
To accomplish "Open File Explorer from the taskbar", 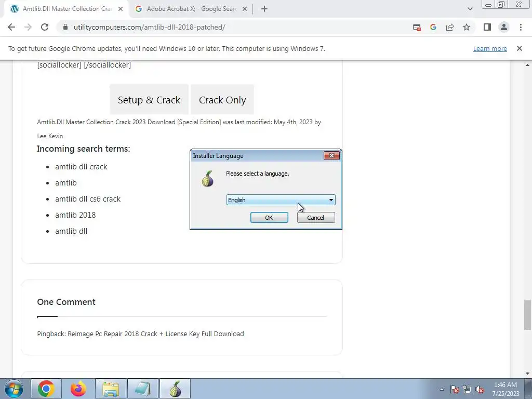I will 111,389.
